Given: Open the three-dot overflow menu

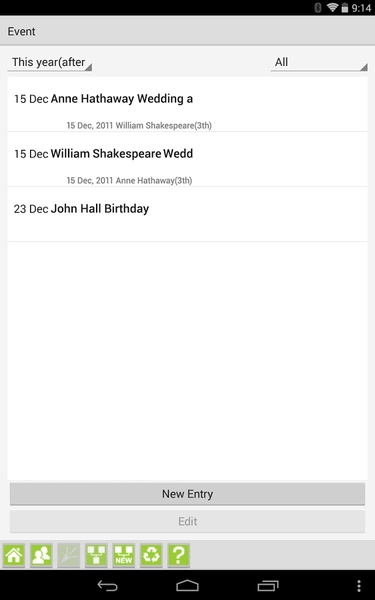Looking at the screenshot, I should (359, 585).
